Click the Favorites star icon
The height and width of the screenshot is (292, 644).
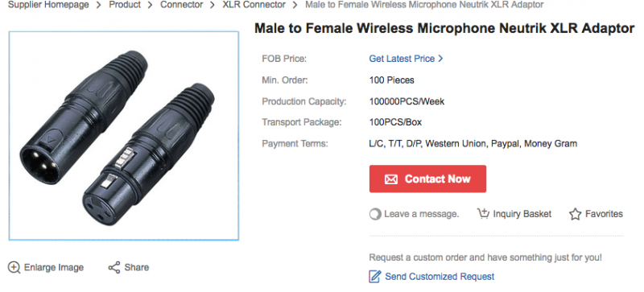click(575, 214)
